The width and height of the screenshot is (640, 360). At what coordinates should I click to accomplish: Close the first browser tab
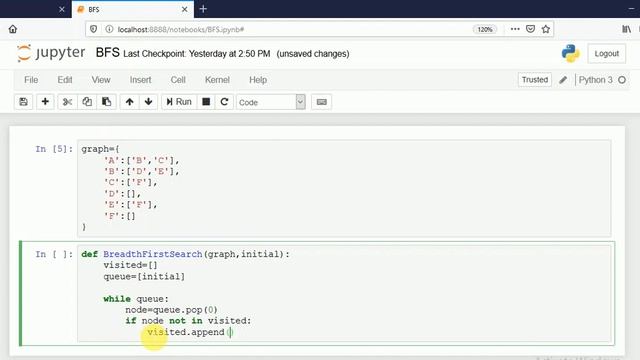pyautogui.click(x=62, y=9)
